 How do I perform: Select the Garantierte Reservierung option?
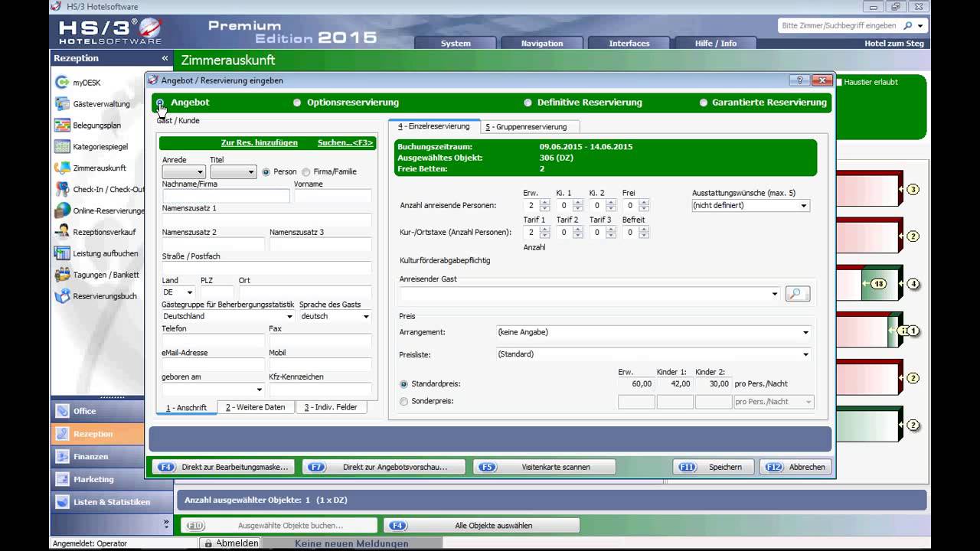tap(703, 103)
